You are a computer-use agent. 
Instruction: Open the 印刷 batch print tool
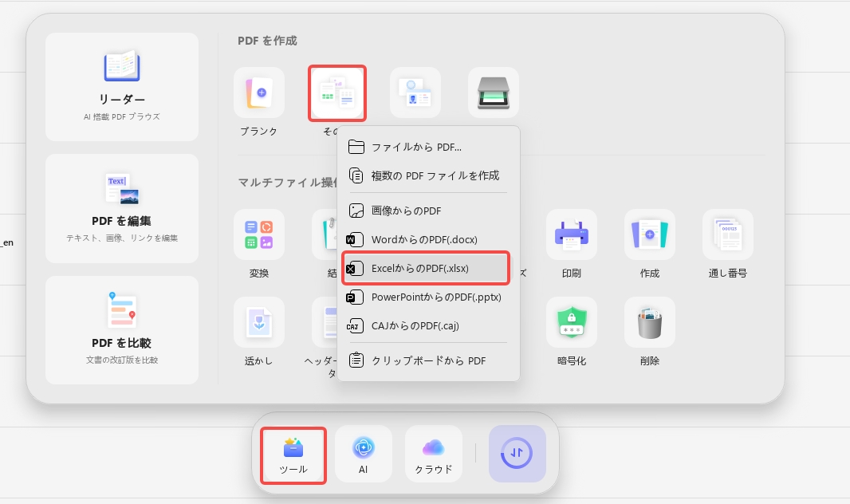(572, 234)
